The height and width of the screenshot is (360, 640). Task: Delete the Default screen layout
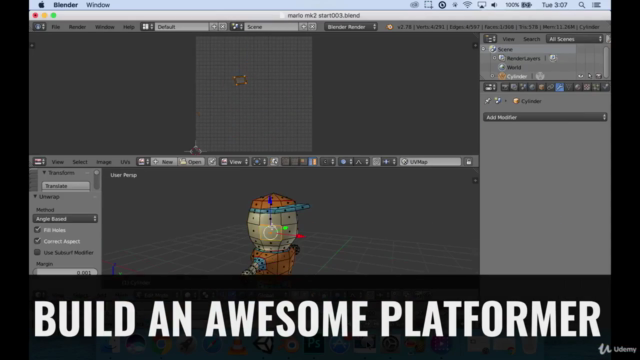[x=223, y=27]
